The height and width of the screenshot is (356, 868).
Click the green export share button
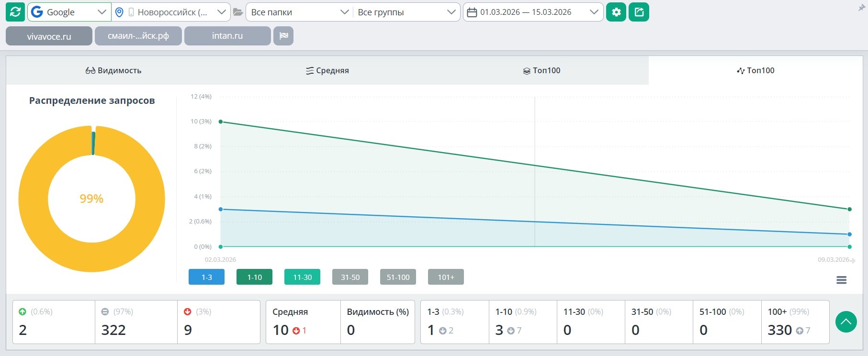(639, 12)
